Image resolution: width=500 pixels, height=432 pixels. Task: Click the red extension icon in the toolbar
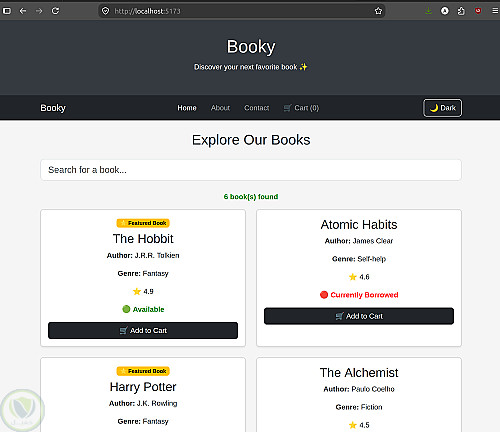point(478,11)
